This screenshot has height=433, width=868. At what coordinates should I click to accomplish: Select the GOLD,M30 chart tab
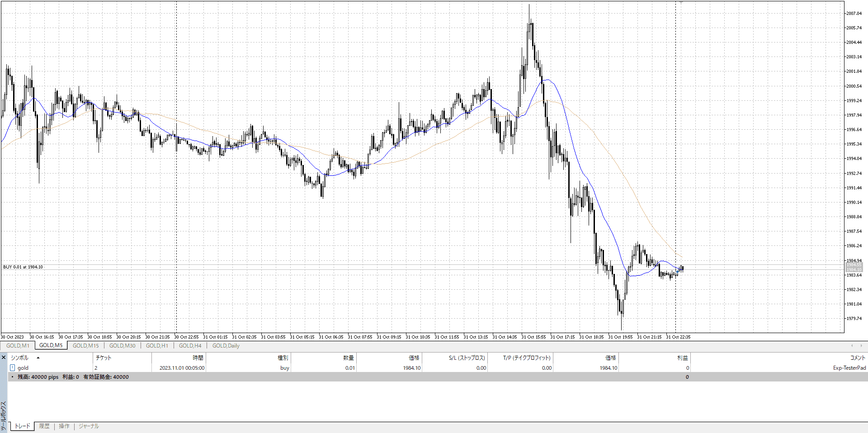coord(122,346)
